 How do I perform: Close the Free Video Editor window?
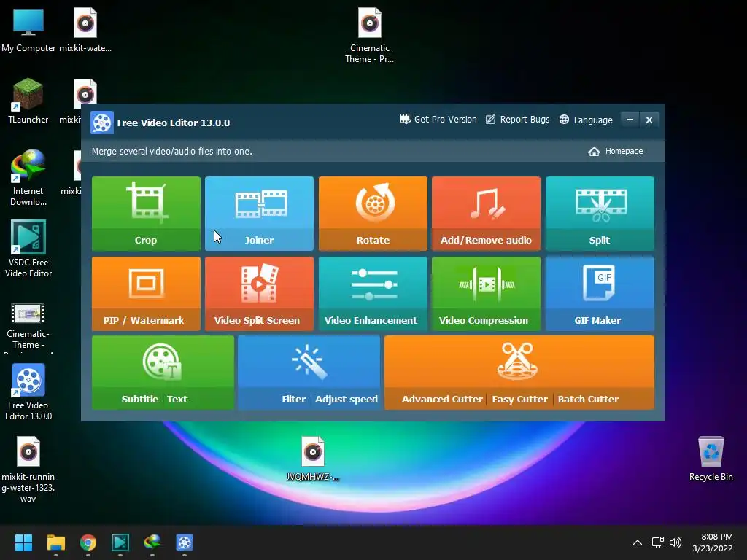point(649,120)
